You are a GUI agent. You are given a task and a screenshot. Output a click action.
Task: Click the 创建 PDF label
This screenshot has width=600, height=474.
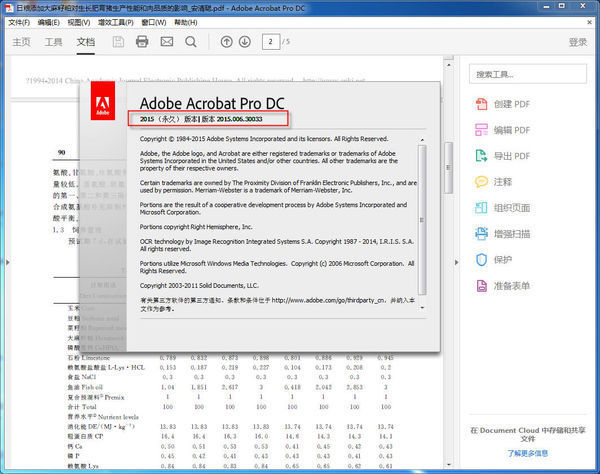(x=512, y=104)
